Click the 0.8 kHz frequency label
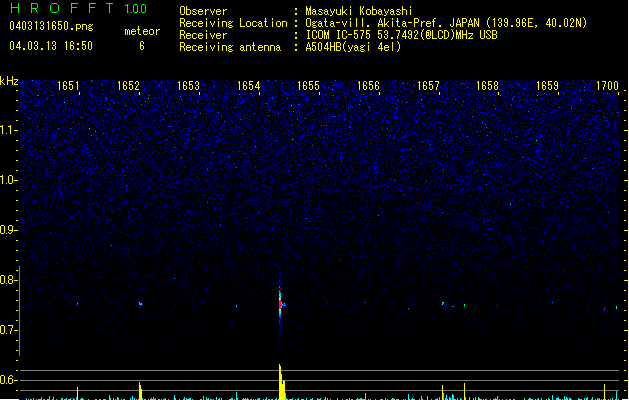Image resolution: width=629 pixels, height=400 pixels. pos(8,280)
